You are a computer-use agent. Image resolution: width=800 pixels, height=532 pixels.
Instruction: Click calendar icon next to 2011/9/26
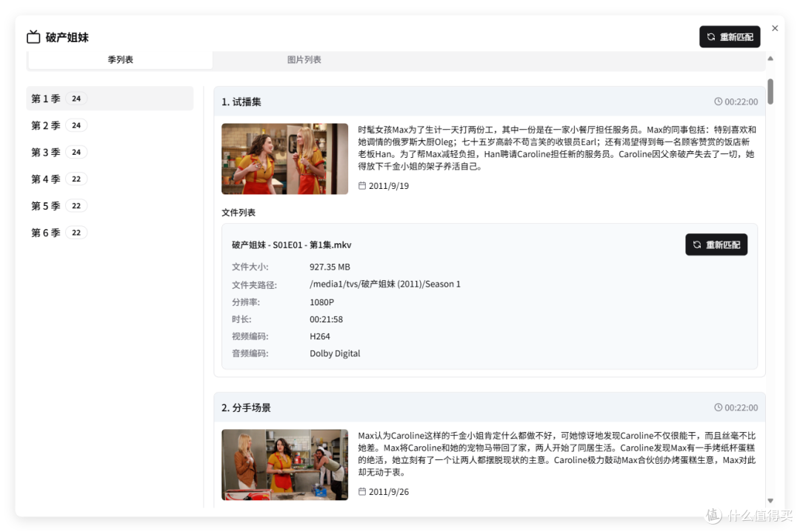pyautogui.click(x=362, y=492)
